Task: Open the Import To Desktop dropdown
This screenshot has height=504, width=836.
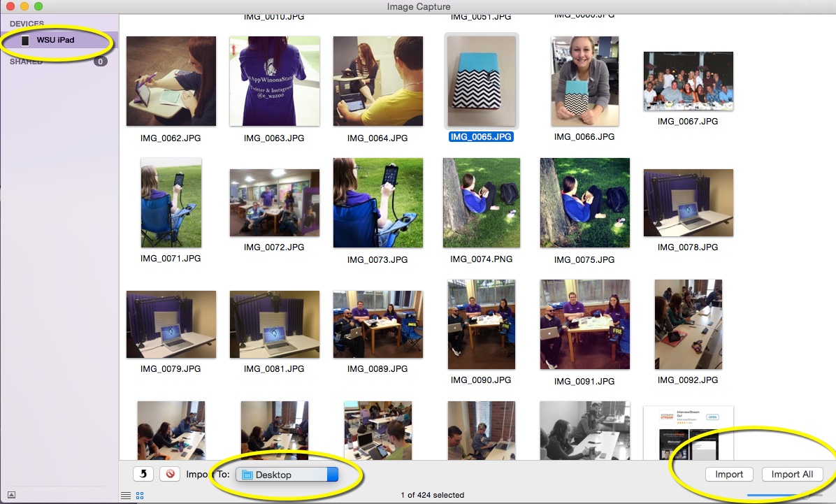Action: pyautogui.click(x=287, y=475)
